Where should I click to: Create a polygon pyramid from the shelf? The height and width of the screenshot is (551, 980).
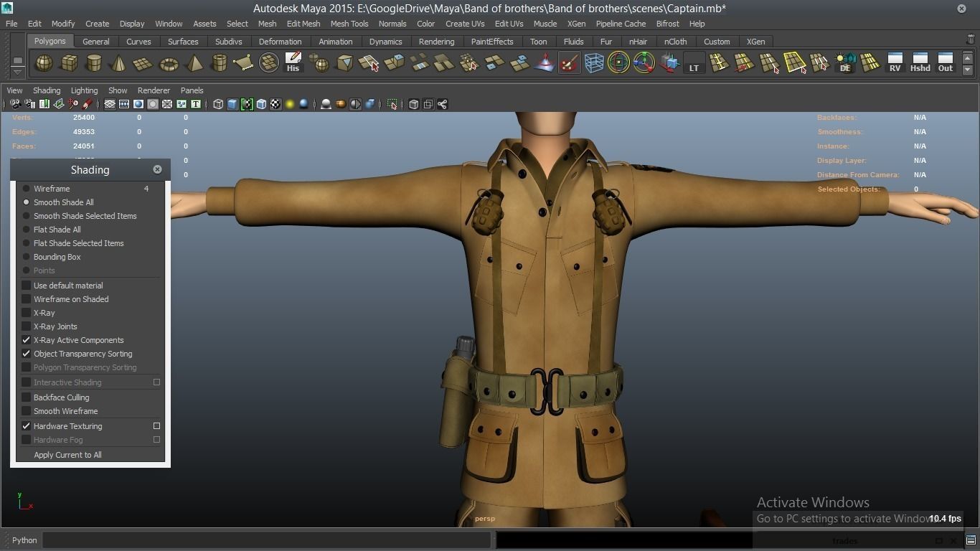(x=194, y=63)
